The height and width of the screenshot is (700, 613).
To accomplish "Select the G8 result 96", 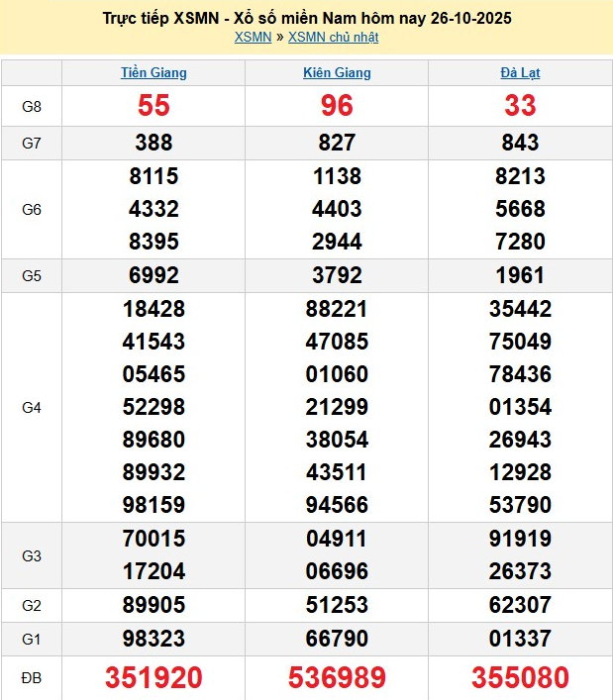I will [x=337, y=106].
